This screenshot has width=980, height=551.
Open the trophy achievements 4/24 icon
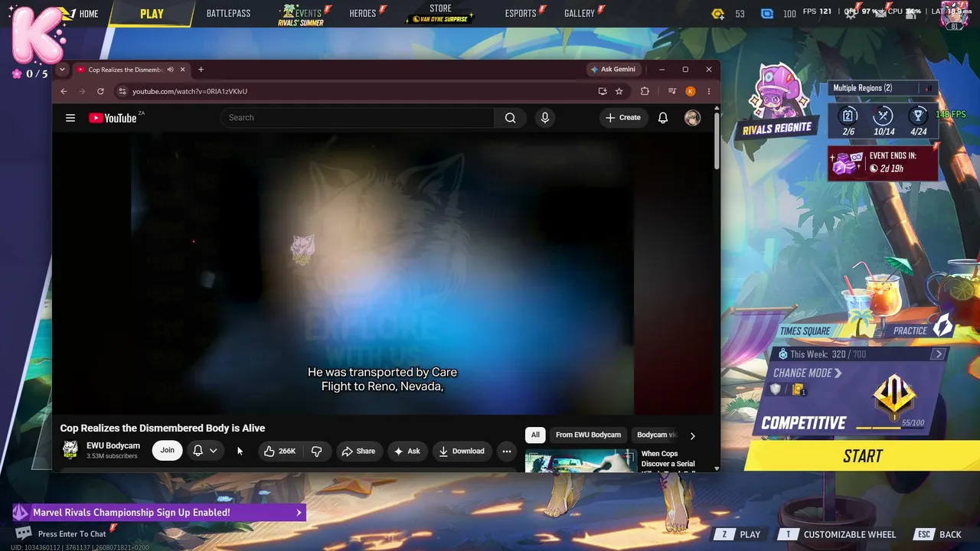click(918, 116)
